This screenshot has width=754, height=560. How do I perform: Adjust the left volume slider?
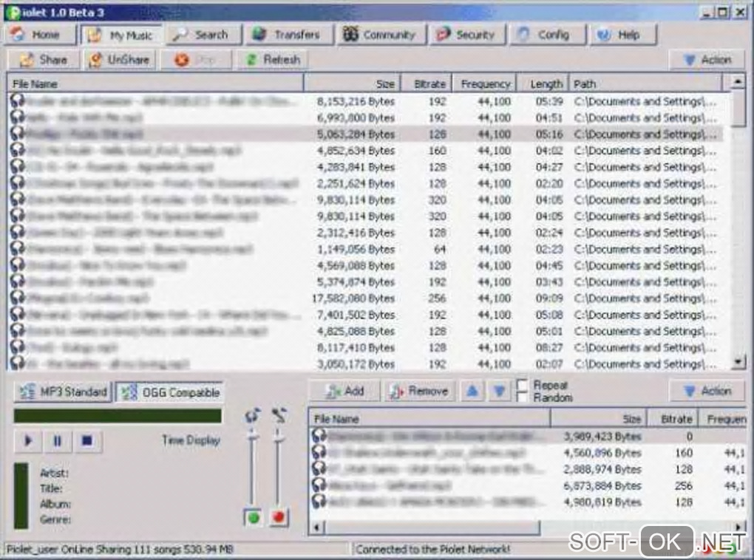pos(252,437)
